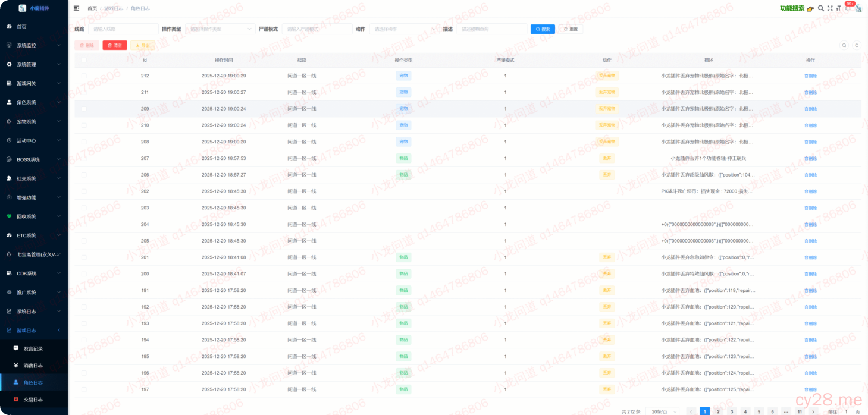Click the font size icon in header
Viewport: 868px width, 415px height.
coord(839,8)
